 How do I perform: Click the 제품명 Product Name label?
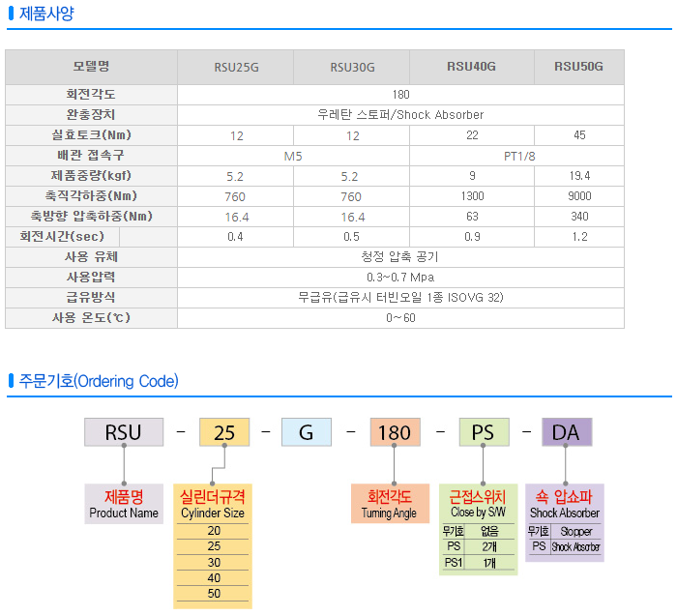tap(124, 504)
